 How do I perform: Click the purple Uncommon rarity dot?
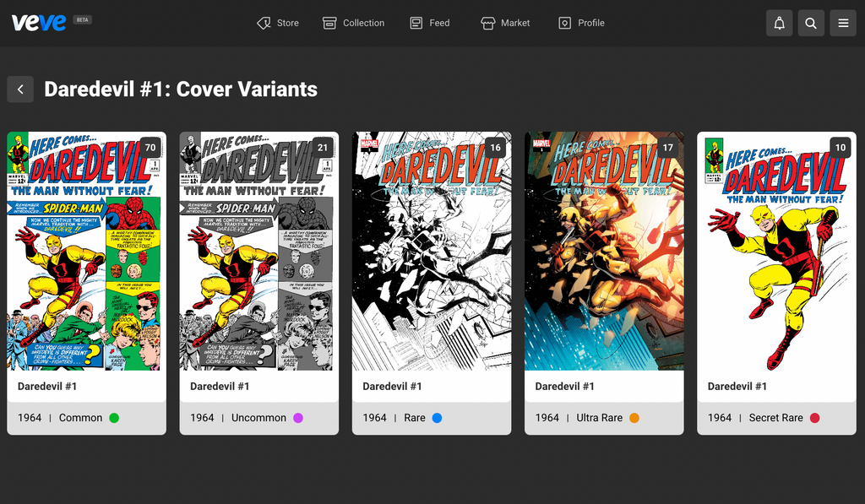pos(298,418)
